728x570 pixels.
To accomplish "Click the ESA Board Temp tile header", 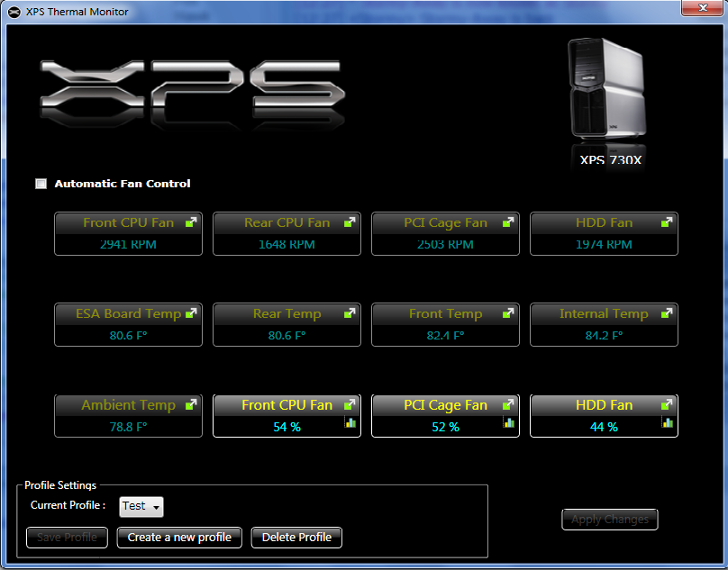I will pos(129,313).
